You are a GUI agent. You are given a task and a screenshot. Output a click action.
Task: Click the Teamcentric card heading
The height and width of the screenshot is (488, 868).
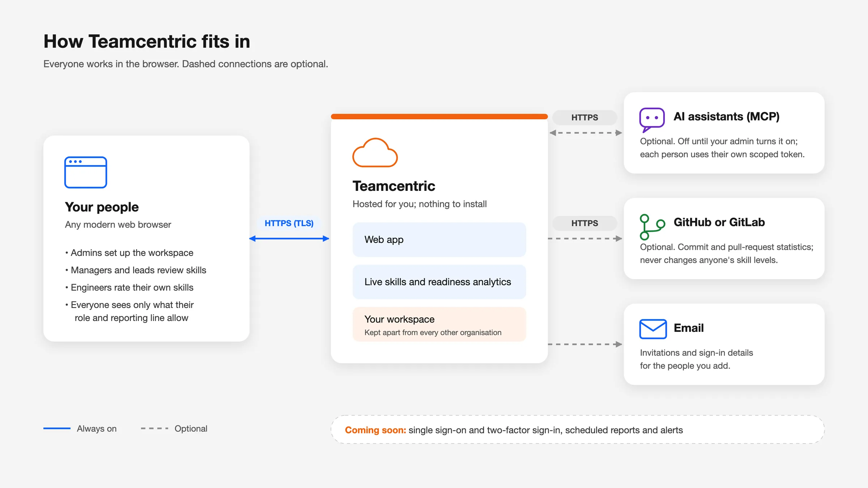coord(394,186)
